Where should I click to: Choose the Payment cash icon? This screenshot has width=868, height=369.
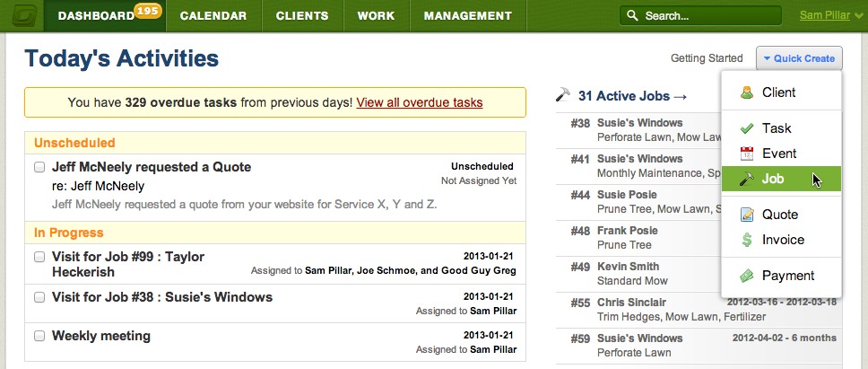point(747,276)
